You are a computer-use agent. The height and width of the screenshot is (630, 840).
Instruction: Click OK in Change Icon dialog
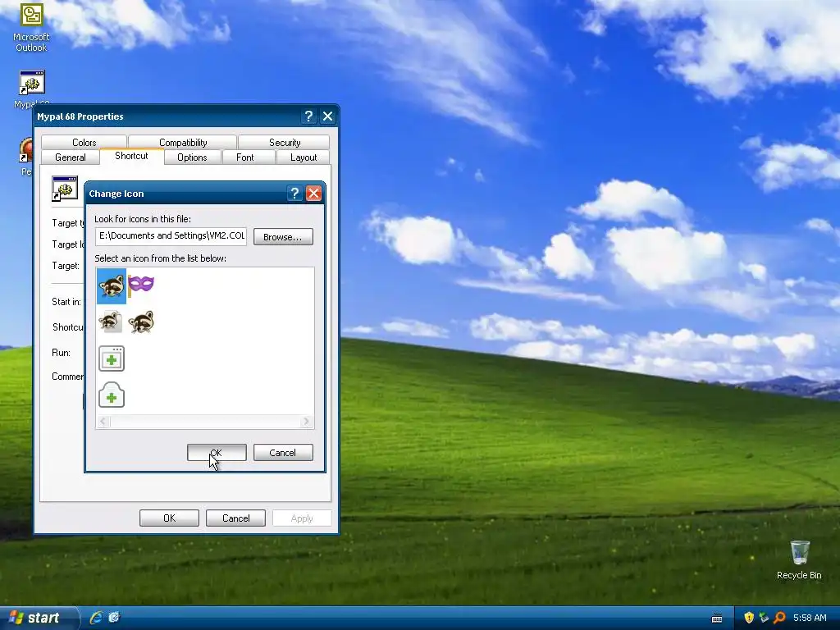[x=217, y=453]
